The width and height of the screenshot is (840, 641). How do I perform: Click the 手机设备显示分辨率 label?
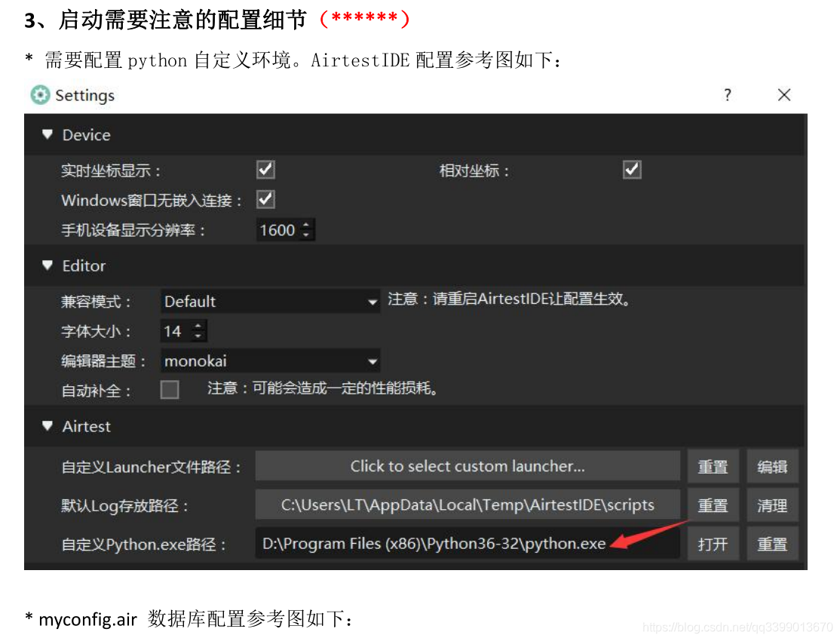click(x=133, y=231)
